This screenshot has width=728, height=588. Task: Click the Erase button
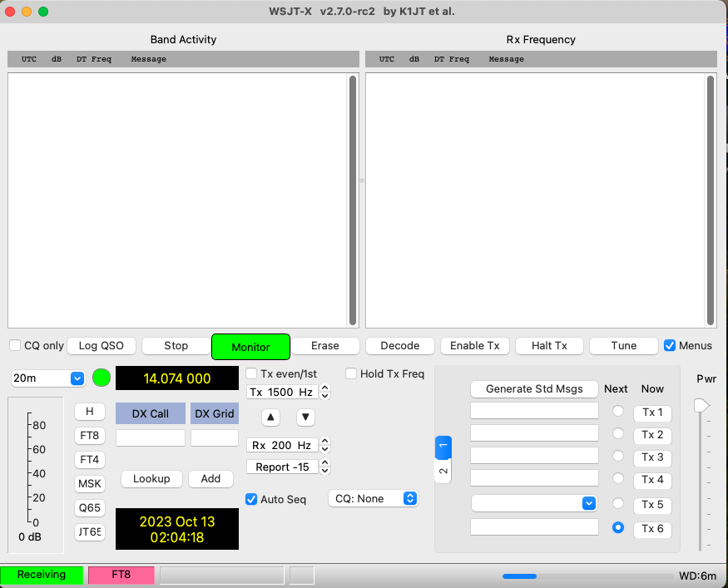click(325, 346)
